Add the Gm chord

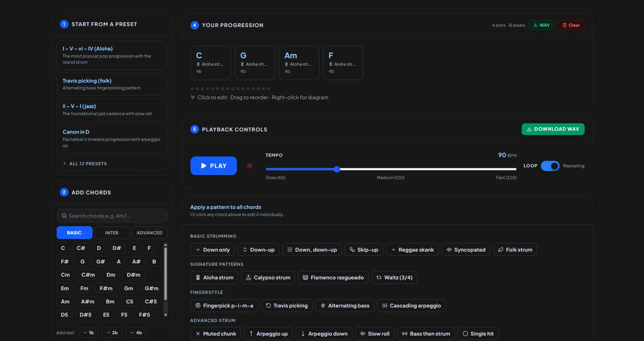(x=128, y=289)
